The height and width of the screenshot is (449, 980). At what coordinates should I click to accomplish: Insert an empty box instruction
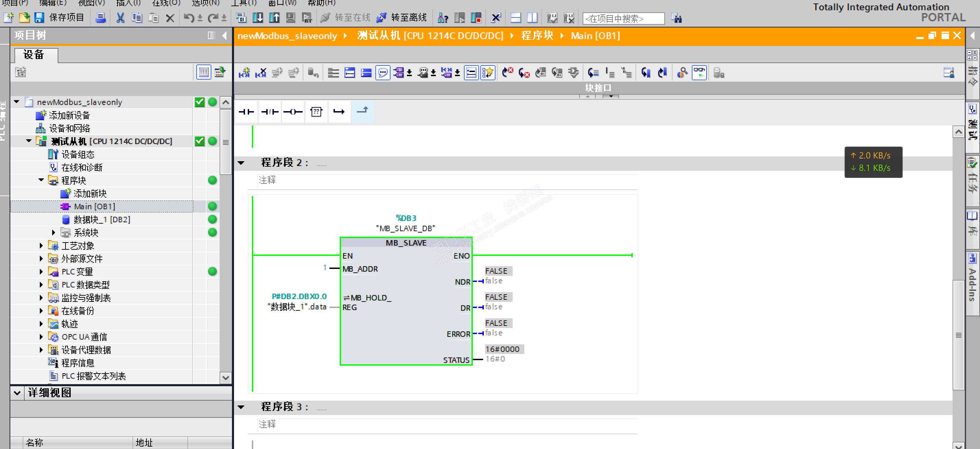point(316,112)
